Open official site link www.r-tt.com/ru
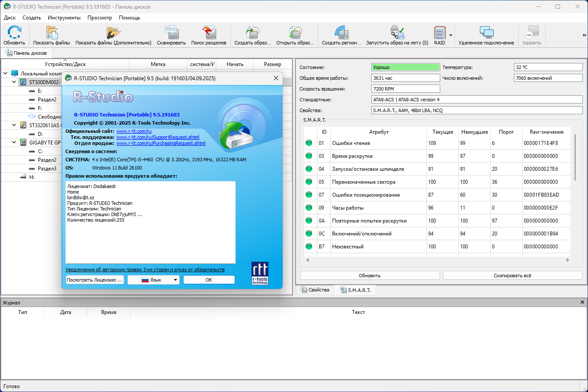588x392 pixels. [x=134, y=131]
